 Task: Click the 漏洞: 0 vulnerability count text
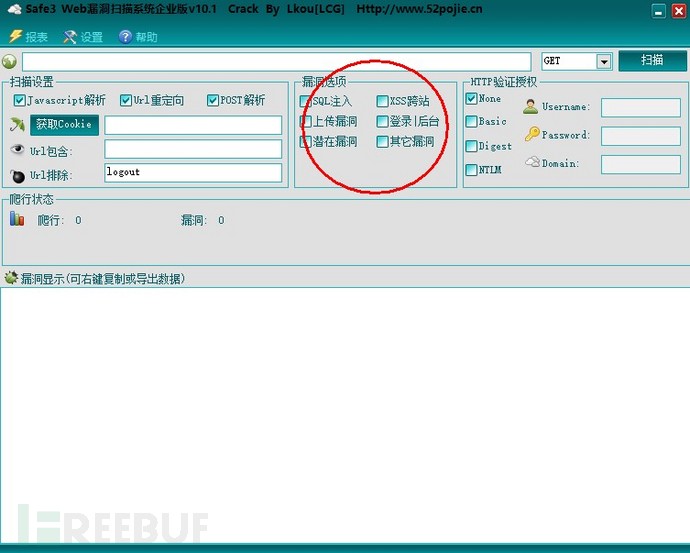203,220
